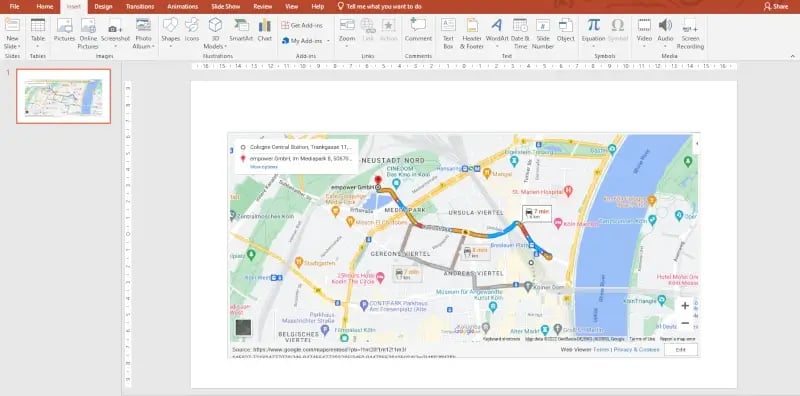Open the Help tab
The image size is (800, 396).
coord(317,7)
